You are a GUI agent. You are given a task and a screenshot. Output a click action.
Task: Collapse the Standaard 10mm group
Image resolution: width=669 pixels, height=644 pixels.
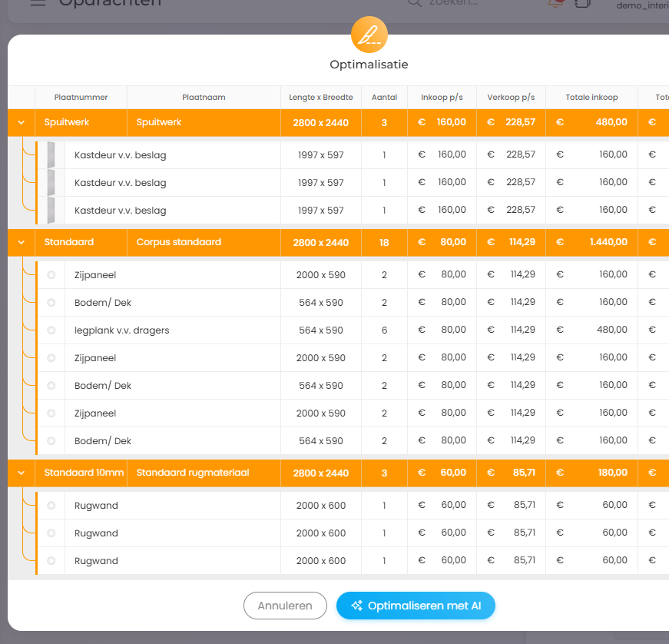22,473
